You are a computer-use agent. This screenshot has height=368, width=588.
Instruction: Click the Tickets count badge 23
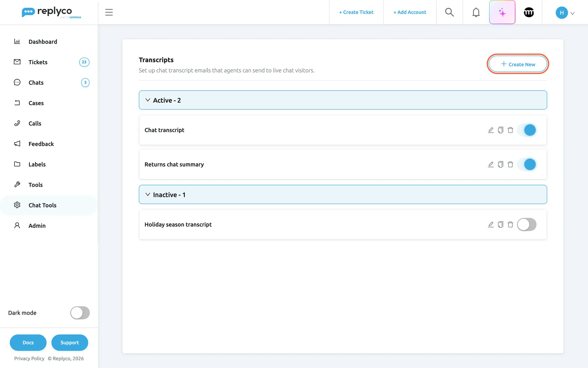tap(84, 62)
